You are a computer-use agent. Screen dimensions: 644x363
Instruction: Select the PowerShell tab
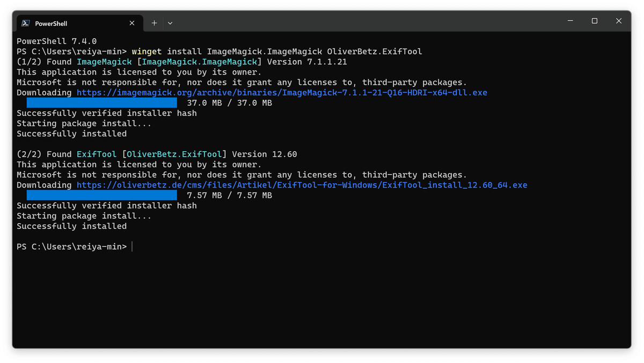79,23
